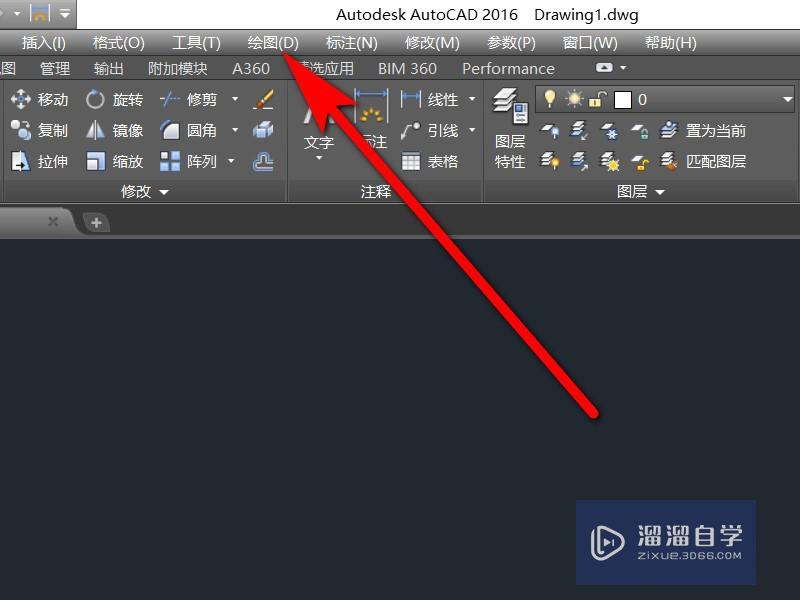Click the layer Freeze snowflake tool icon

(x=609, y=131)
